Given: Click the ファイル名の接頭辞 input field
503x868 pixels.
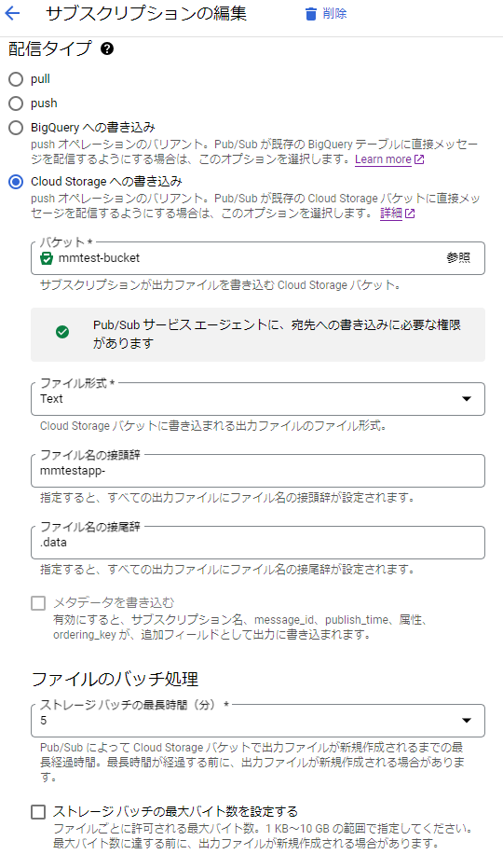Looking at the screenshot, I should coord(258,471).
